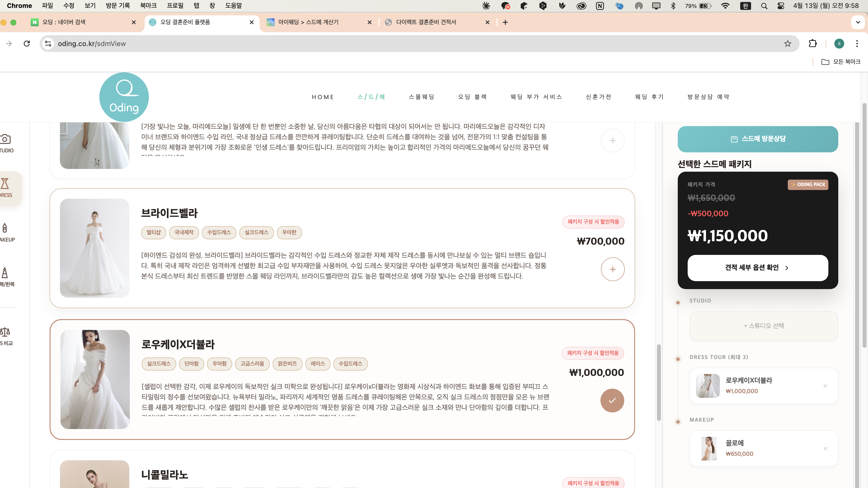Open the comparison scales icon labeled S 비교

click(x=5, y=332)
